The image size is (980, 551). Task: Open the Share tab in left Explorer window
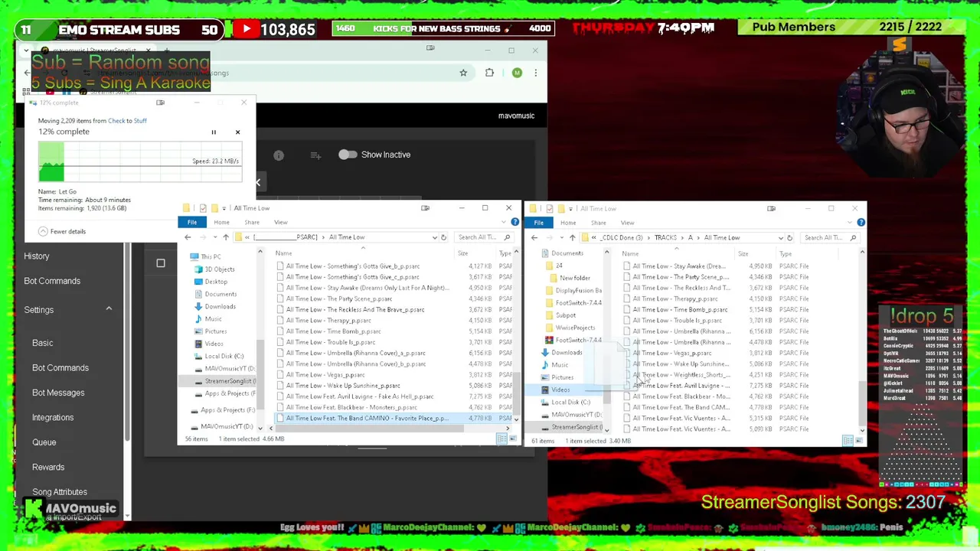(x=252, y=223)
